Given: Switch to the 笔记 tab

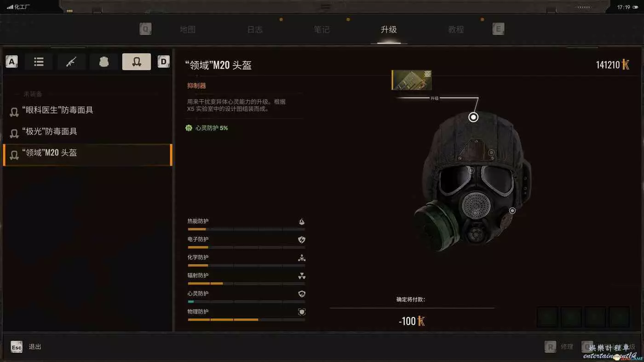Looking at the screenshot, I should pyautogui.click(x=322, y=29).
